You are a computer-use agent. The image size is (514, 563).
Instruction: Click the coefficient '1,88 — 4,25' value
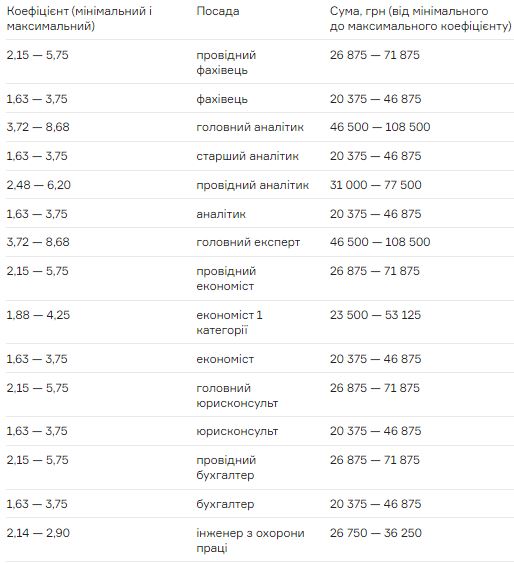click(x=38, y=315)
